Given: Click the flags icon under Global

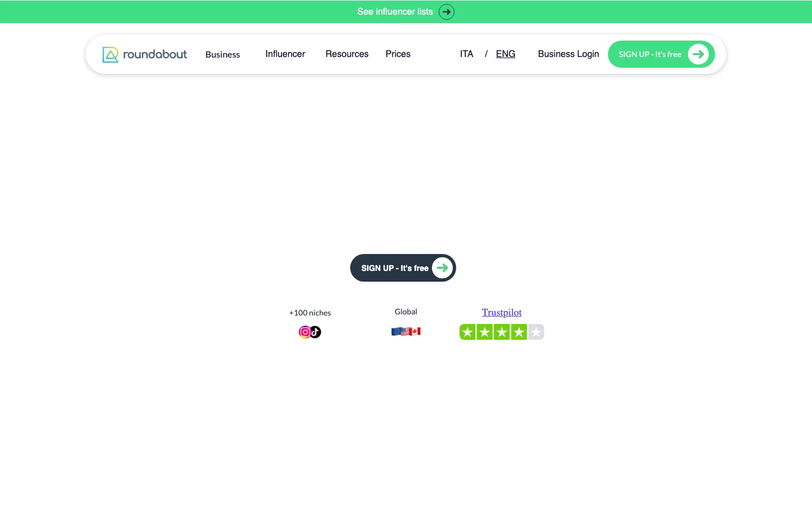Looking at the screenshot, I should pos(406,331).
